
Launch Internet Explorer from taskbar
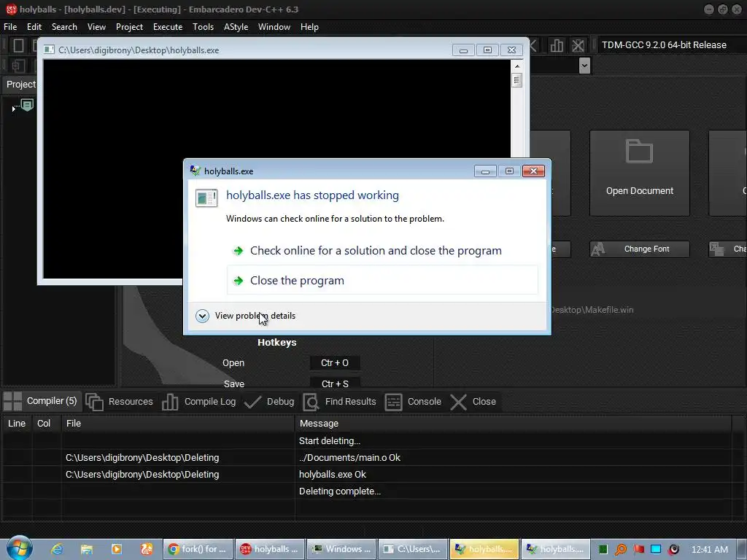pos(57,549)
